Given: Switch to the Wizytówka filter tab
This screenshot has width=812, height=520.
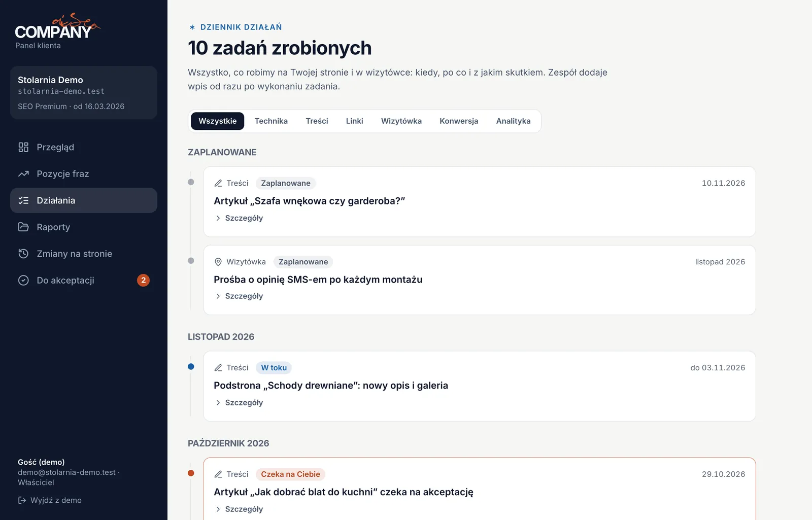Looking at the screenshot, I should 401,121.
